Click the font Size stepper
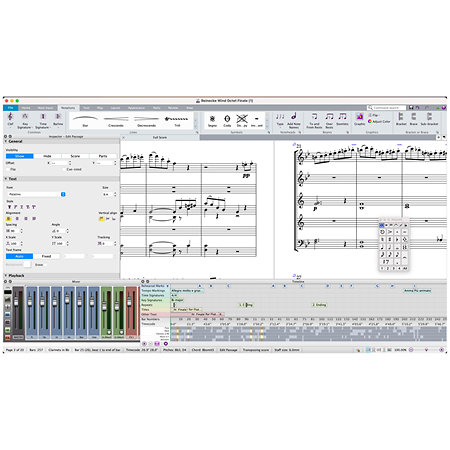 pyautogui.click(x=115, y=194)
